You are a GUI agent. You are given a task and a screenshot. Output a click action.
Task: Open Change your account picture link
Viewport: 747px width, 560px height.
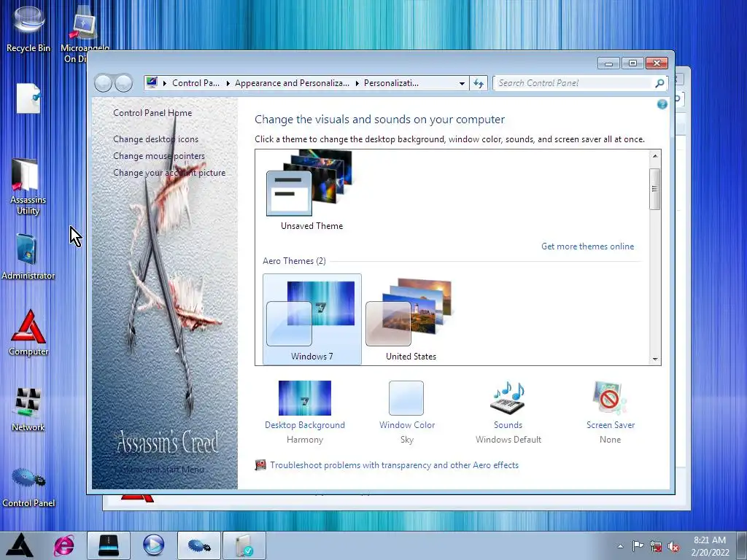coord(169,173)
